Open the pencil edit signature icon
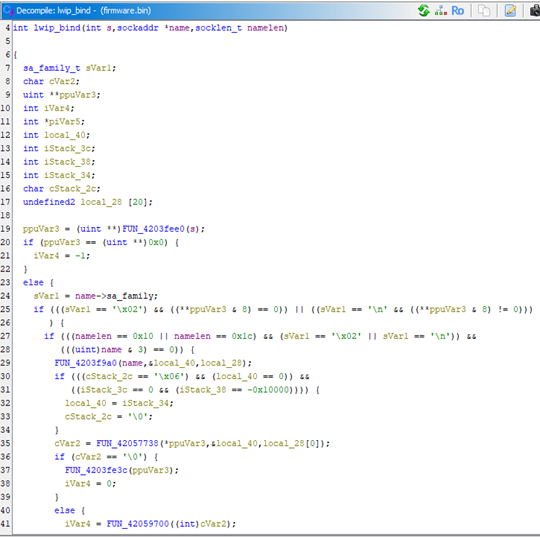This screenshot has width=540, height=537. [x=510, y=11]
